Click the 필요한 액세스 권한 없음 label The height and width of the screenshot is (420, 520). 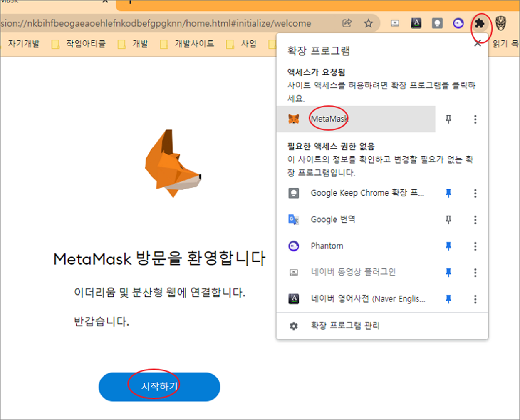(x=331, y=146)
